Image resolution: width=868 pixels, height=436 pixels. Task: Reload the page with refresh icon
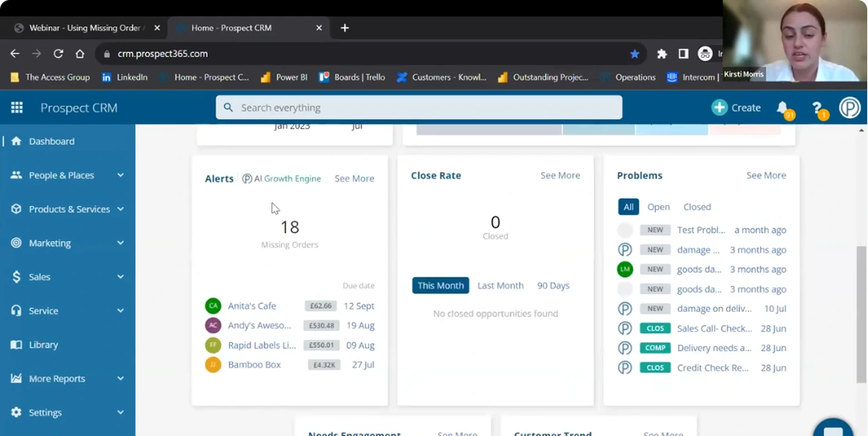58,53
